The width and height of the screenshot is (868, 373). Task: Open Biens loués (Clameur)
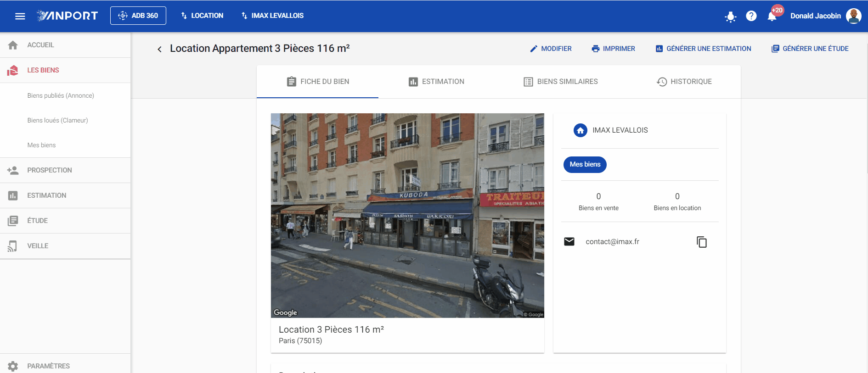[57, 120]
